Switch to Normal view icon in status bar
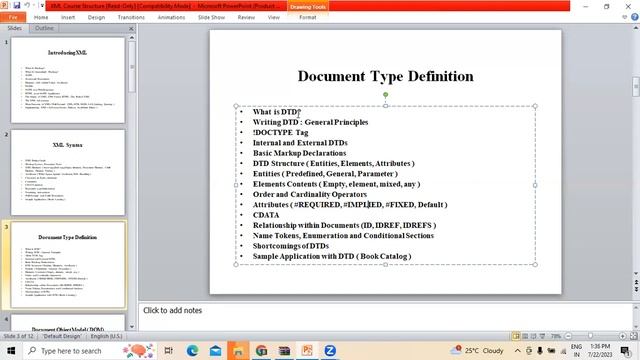 click(x=516, y=336)
